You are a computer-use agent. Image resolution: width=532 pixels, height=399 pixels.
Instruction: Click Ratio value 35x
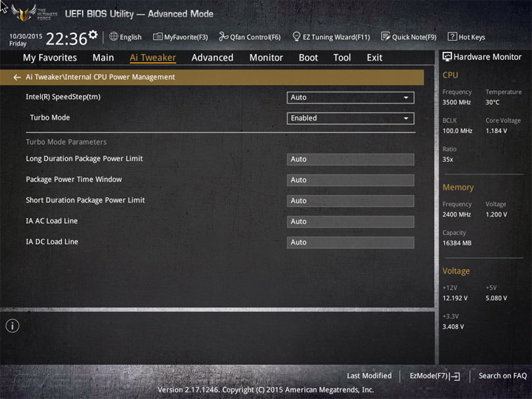448,159
